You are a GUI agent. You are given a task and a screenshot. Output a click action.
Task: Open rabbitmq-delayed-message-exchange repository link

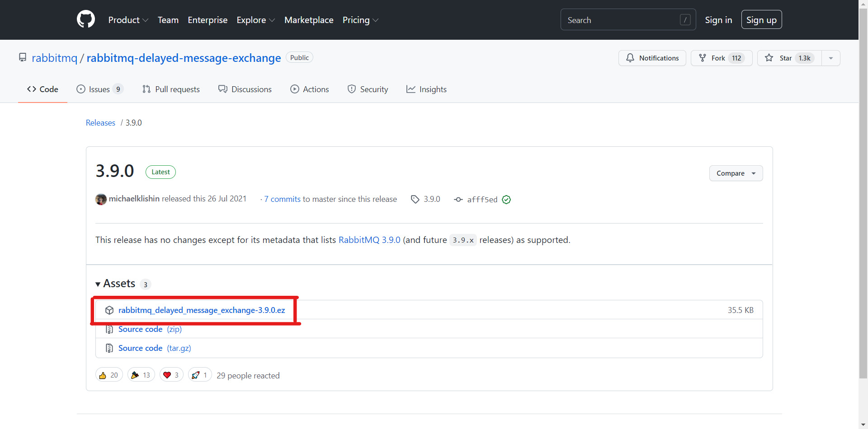point(184,58)
